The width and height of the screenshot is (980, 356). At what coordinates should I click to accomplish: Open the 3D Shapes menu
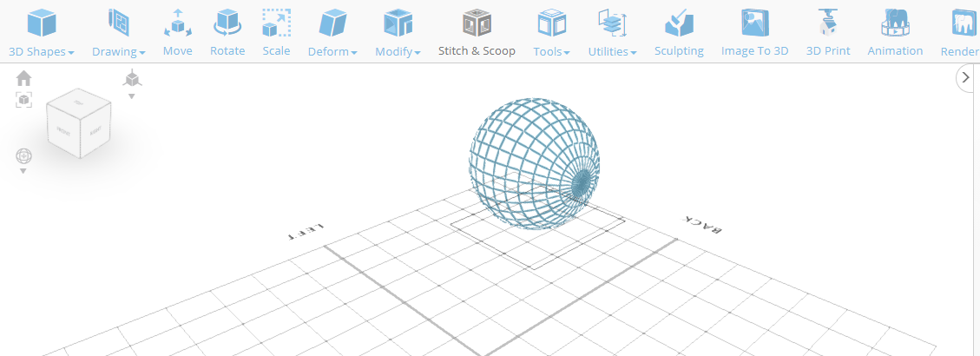click(42, 34)
